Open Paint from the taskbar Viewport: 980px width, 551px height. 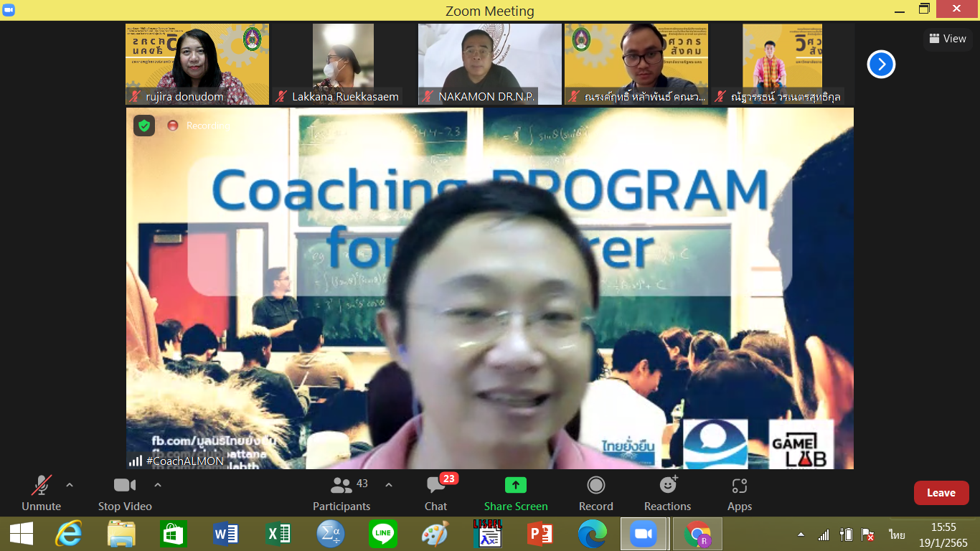tap(435, 534)
